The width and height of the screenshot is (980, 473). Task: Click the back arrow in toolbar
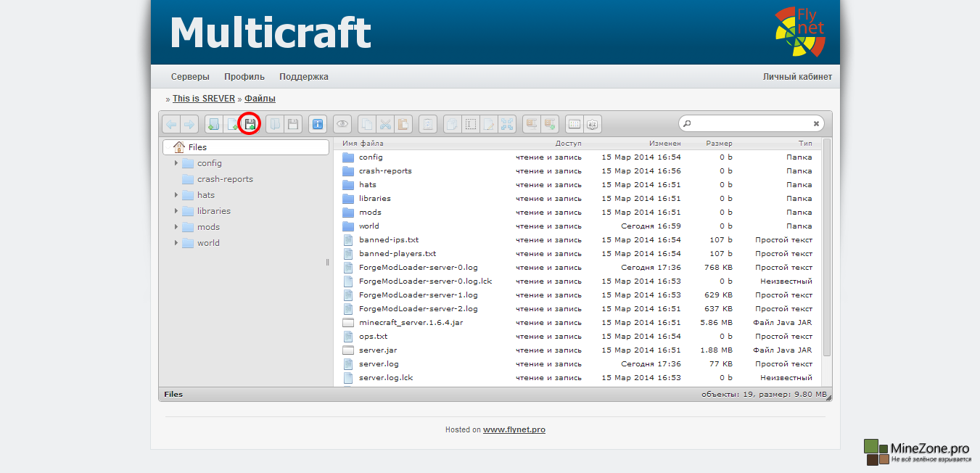pos(170,124)
